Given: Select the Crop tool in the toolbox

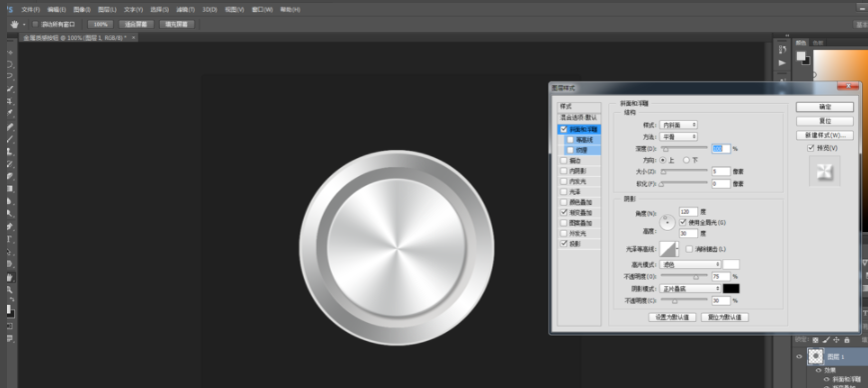Looking at the screenshot, I should point(10,101).
